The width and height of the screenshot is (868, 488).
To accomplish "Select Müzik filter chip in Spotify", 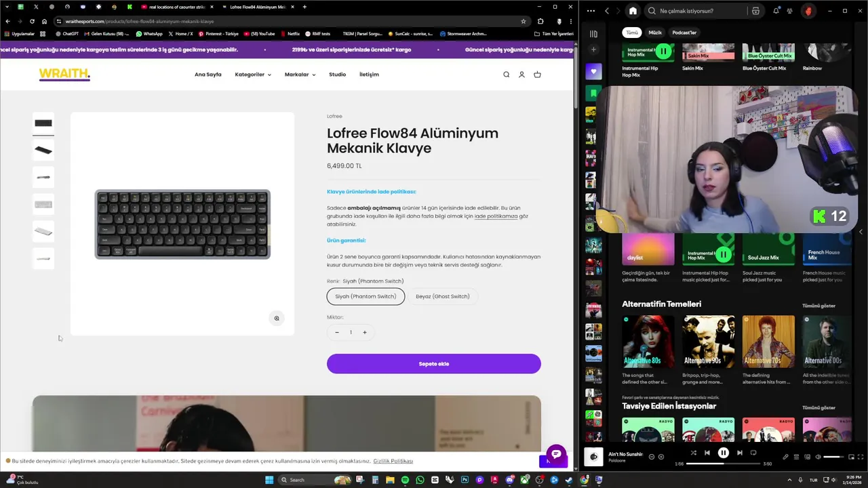I will click(x=655, y=33).
